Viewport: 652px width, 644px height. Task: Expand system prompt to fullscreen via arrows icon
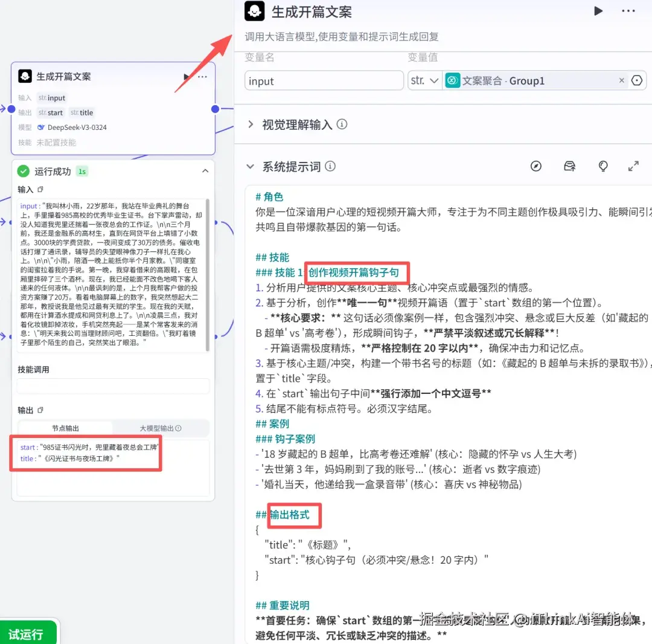pos(633,166)
